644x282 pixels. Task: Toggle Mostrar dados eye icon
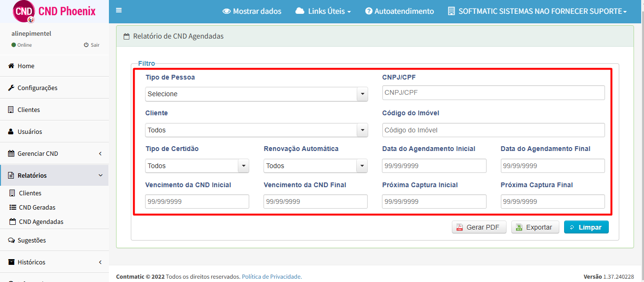(226, 11)
